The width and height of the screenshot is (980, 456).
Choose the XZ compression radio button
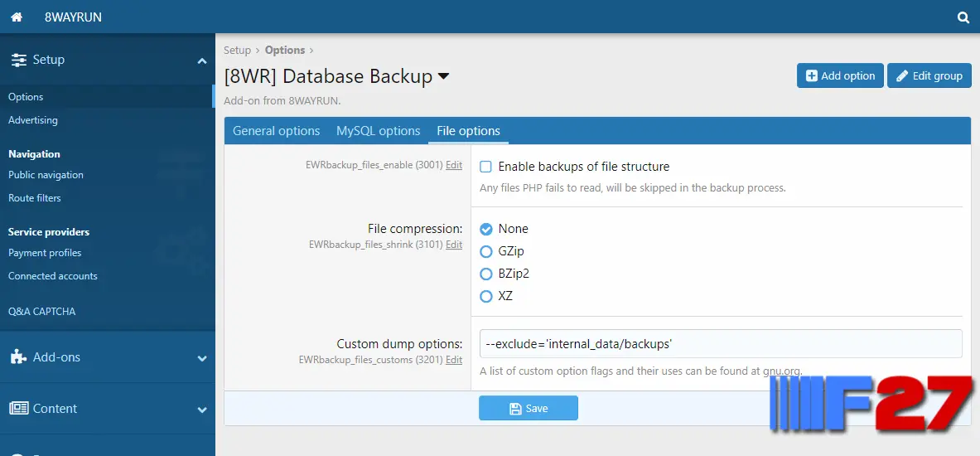click(x=485, y=297)
